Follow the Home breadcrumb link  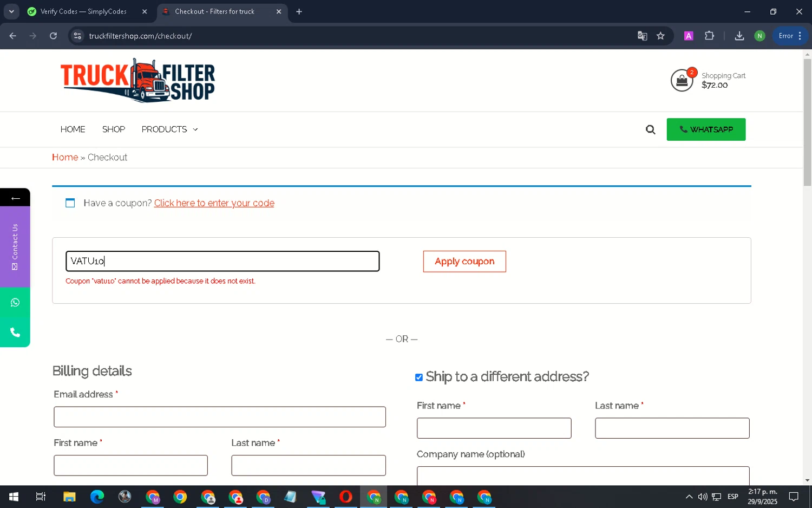pos(65,157)
